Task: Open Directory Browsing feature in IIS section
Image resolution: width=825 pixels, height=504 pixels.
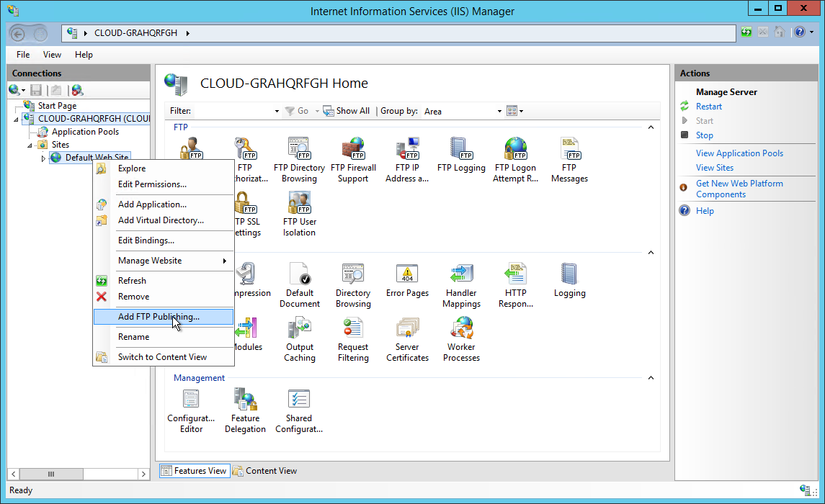Action: tap(353, 285)
